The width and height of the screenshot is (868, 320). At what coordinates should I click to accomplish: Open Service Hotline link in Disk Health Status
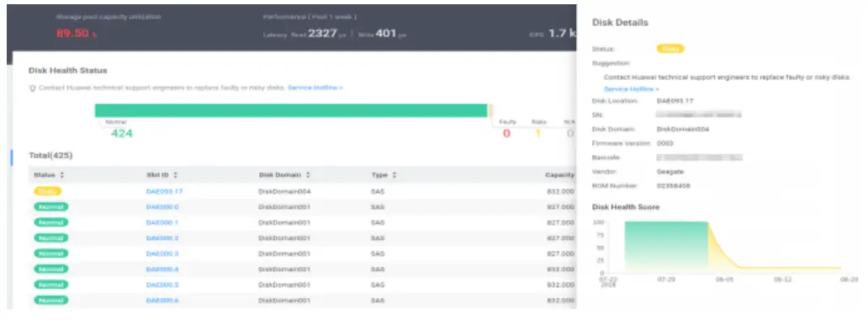click(315, 88)
